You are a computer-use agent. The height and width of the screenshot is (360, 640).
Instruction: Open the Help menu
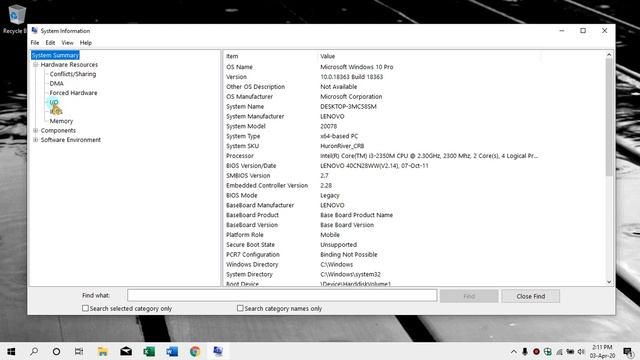[x=86, y=42]
